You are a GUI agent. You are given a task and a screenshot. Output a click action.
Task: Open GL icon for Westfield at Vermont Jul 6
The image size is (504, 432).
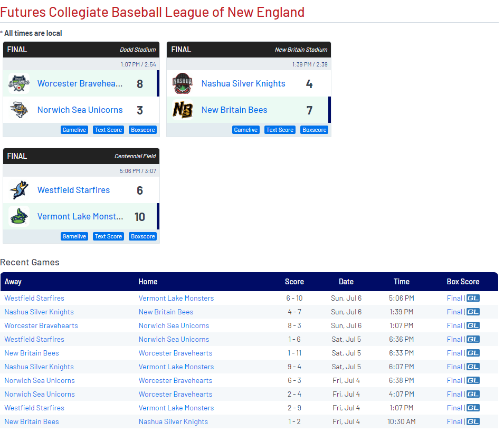(x=473, y=298)
